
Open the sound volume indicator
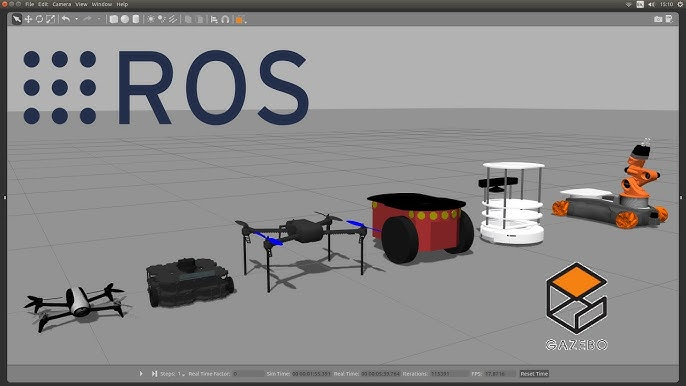[651, 4]
